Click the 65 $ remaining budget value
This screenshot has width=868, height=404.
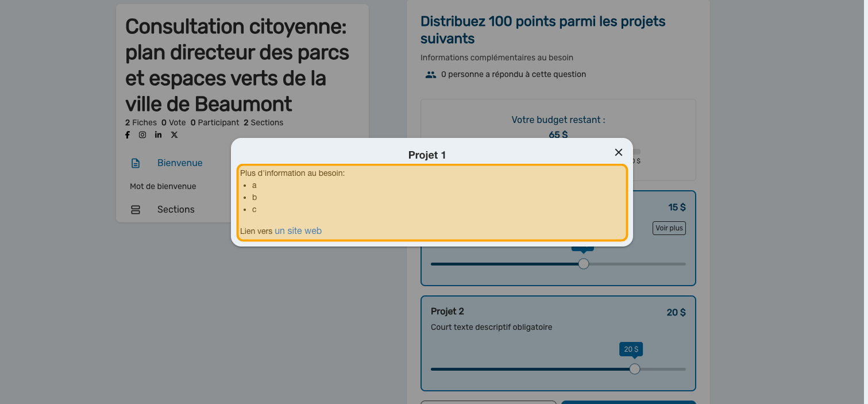[x=558, y=134]
